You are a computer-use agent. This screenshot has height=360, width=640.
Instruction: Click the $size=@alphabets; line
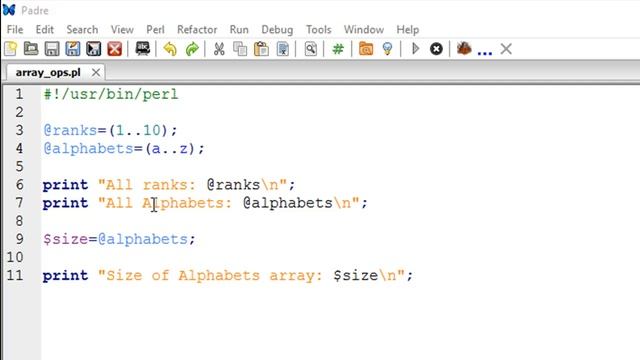[119, 239]
